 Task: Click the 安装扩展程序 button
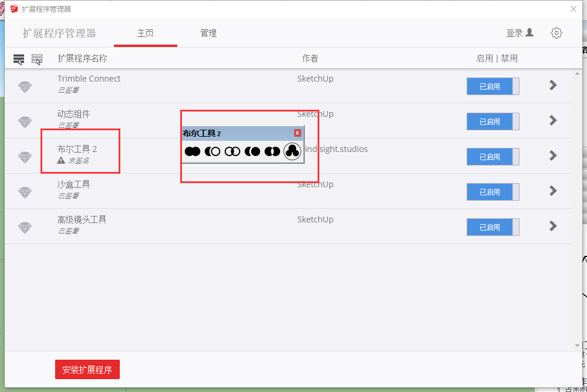tap(87, 370)
